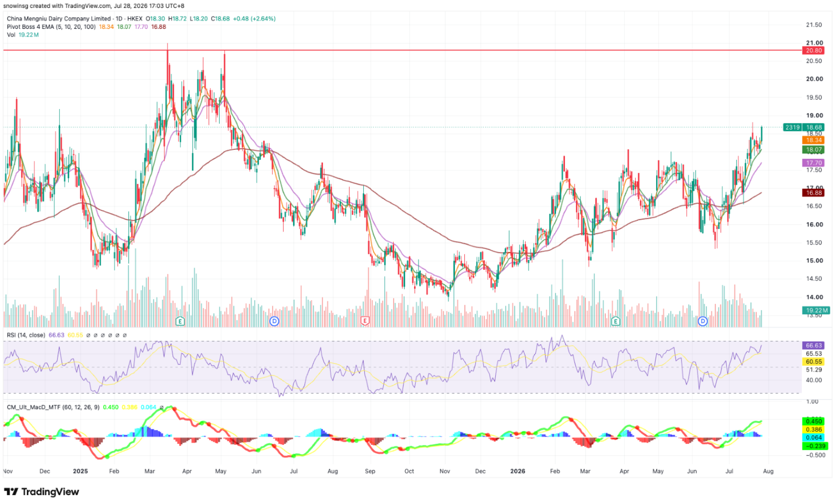Viewport: 836px width, 504px height.
Task: Select the orange 18.34 EMA price-axis label
Action: (x=814, y=140)
